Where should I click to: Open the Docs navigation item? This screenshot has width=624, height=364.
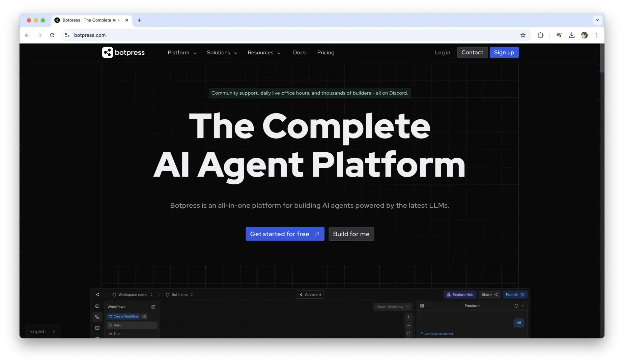tap(299, 53)
